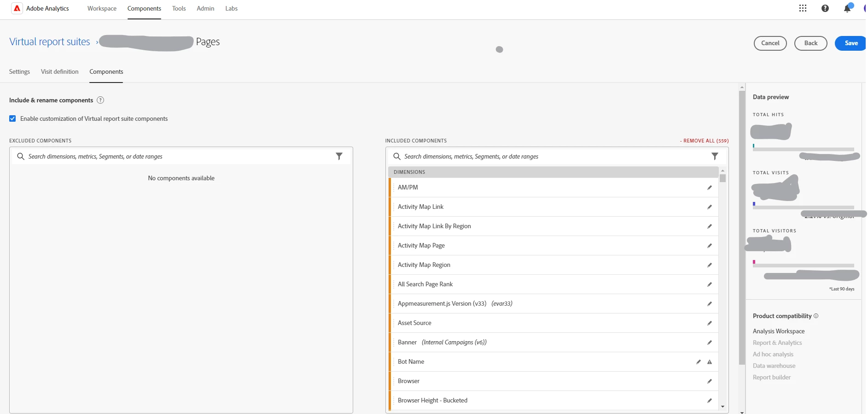Click the Total Hits progress bar

coord(803,149)
